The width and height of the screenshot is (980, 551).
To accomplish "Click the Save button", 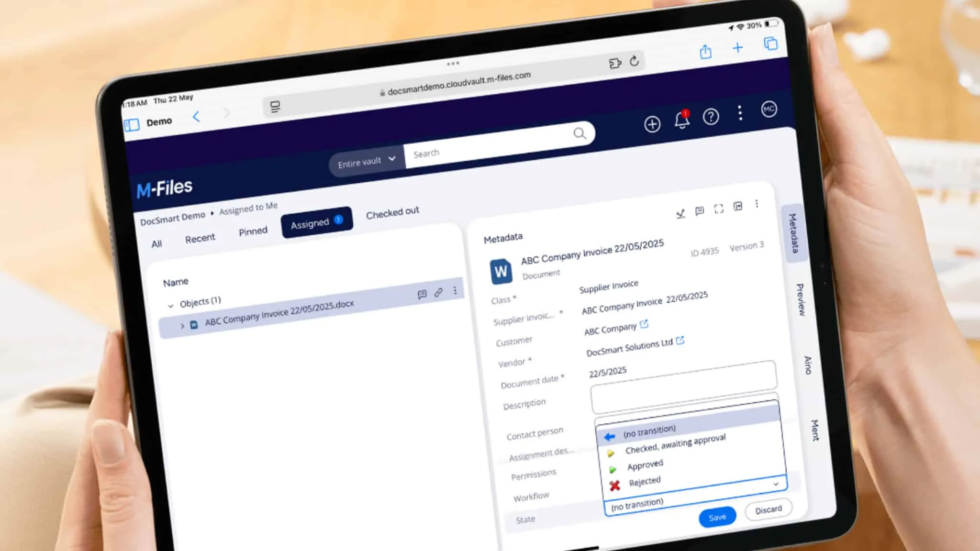I will tap(717, 517).
